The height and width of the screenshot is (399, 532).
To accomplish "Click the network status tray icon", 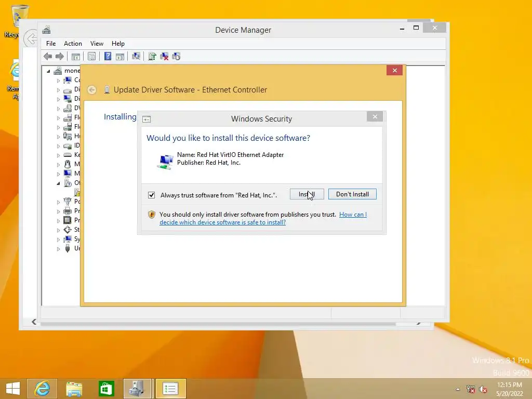I will point(470,389).
